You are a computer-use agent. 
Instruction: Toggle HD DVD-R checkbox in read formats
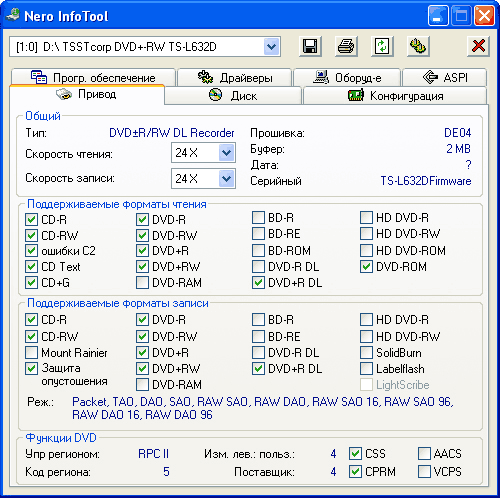(366, 218)
